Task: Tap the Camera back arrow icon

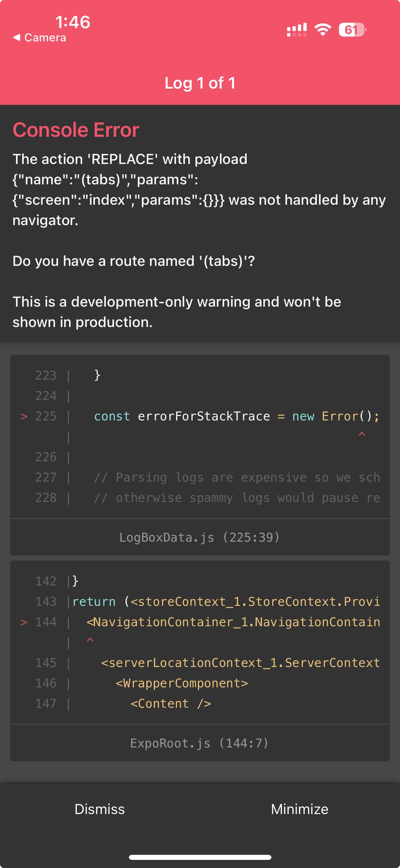Action: point(16,37)
